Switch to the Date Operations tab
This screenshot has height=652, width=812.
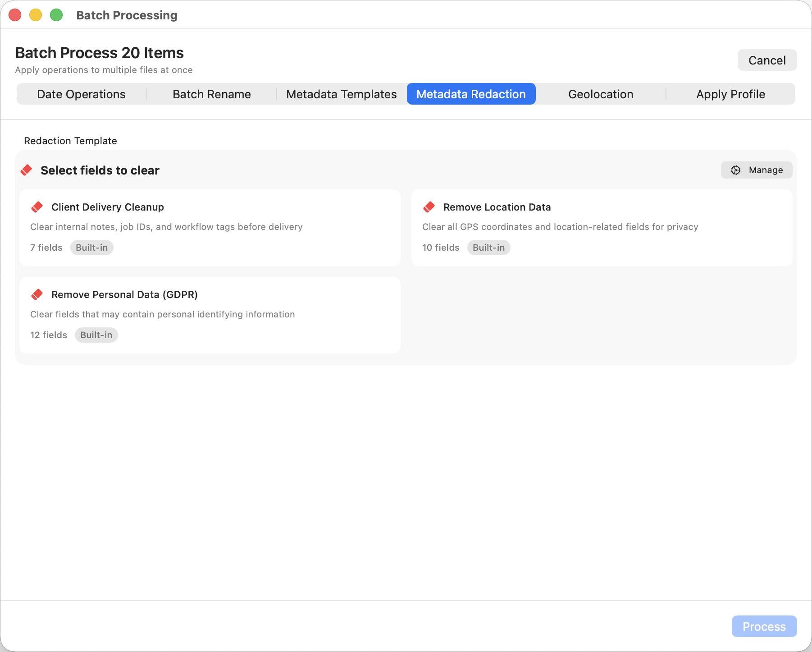81,94
